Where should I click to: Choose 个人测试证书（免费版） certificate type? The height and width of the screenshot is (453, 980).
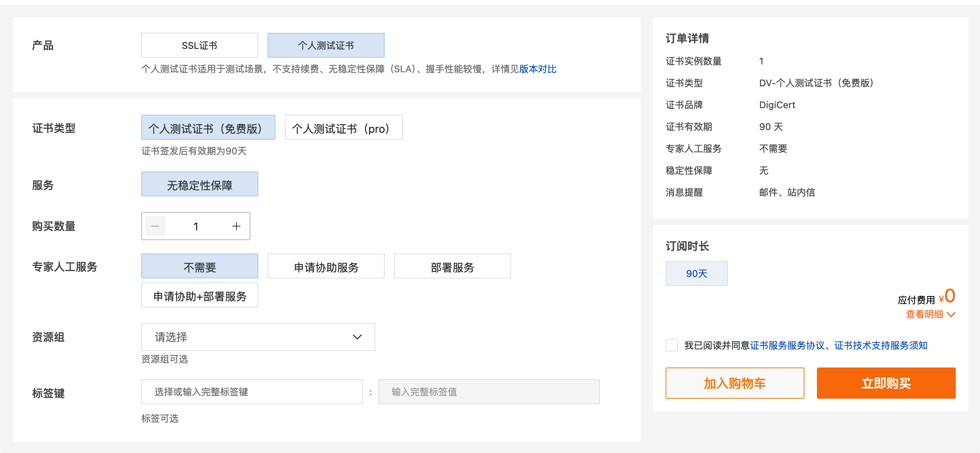pos(208,128)
